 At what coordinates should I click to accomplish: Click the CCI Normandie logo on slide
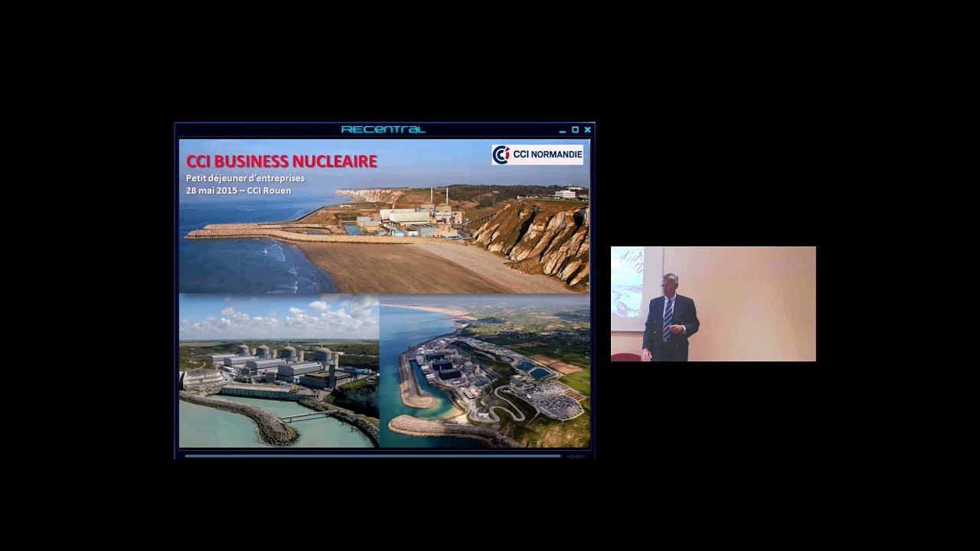coord(537,155)
